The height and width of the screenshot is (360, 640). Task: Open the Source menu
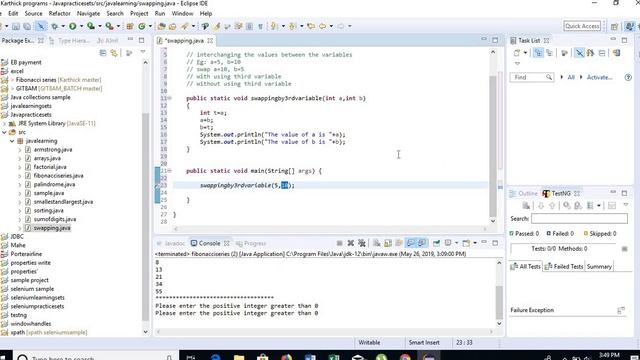[x=33, y=13]
